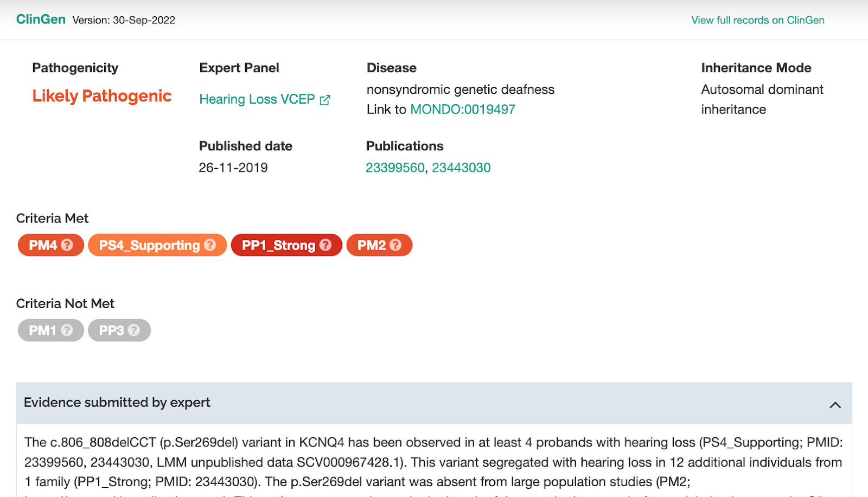Click the PM2 criteria badge
Screen dimensions: 868x497
coord(372,245)
